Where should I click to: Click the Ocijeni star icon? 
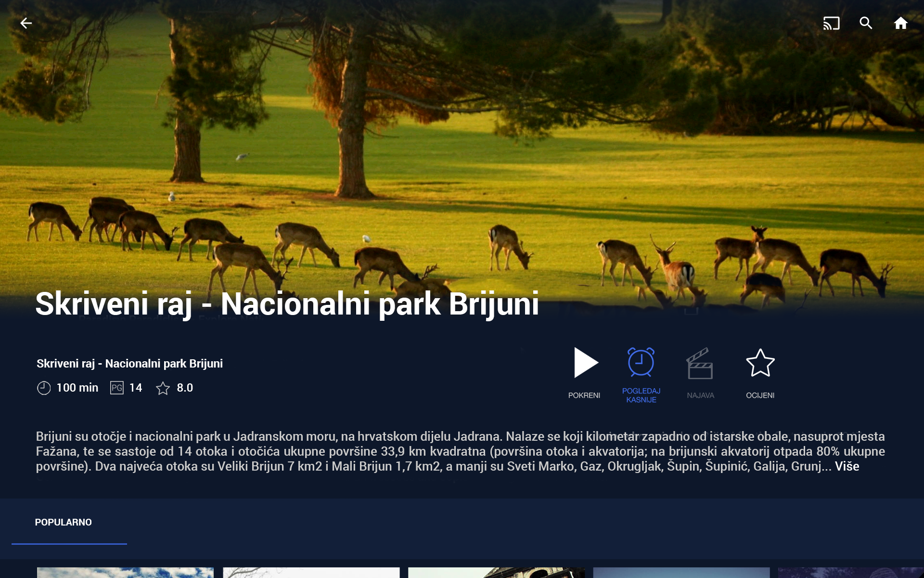[x=760, y=363]
